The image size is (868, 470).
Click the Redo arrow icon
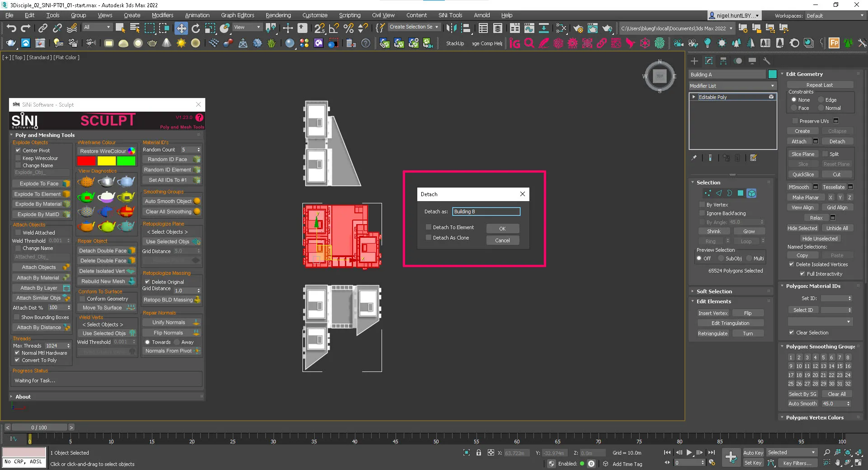pos(26,28)
